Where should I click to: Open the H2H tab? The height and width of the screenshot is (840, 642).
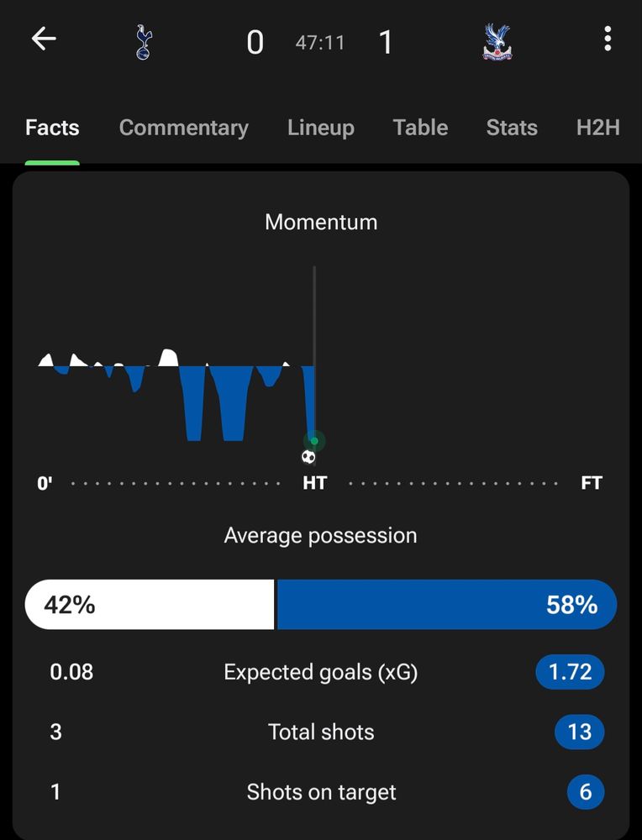point(598,128)
